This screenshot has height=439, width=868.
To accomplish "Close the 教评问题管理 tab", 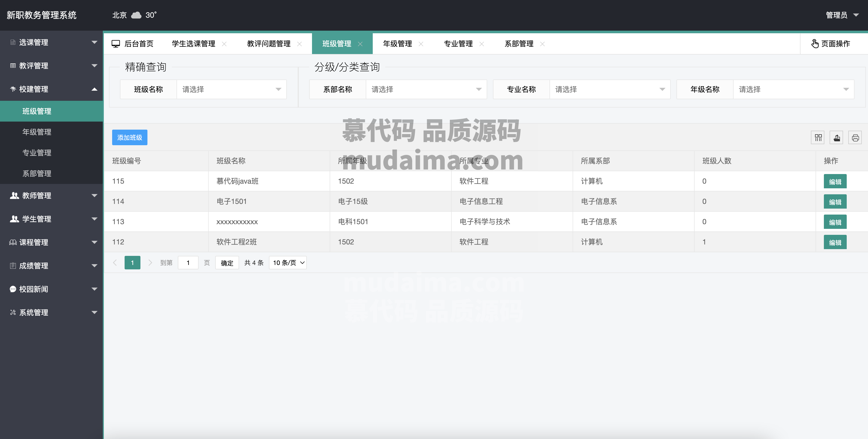I will (x=299, y=44).
